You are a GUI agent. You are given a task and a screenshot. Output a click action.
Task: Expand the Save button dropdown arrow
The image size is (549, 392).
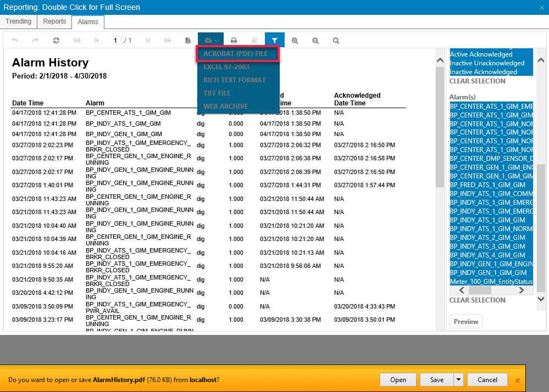458,379
